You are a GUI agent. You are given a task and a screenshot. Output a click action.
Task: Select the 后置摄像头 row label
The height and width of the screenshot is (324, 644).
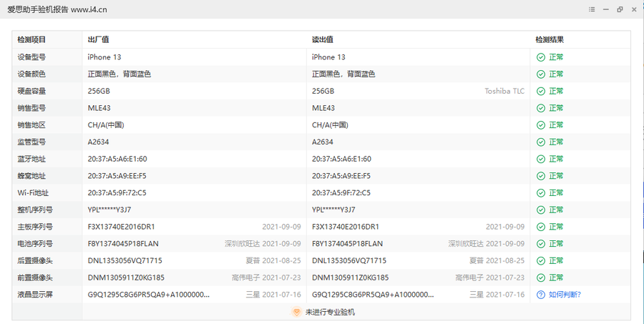point(35,261)
